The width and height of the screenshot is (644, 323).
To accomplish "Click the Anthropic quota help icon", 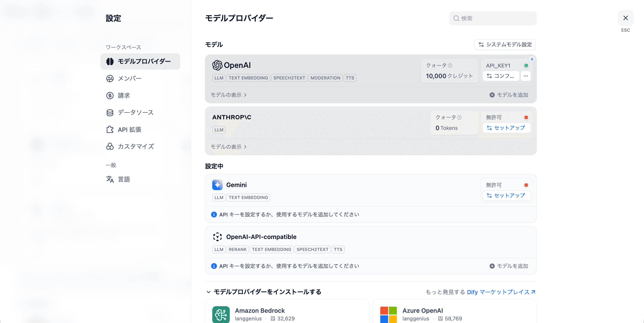I will coord(459,117).
